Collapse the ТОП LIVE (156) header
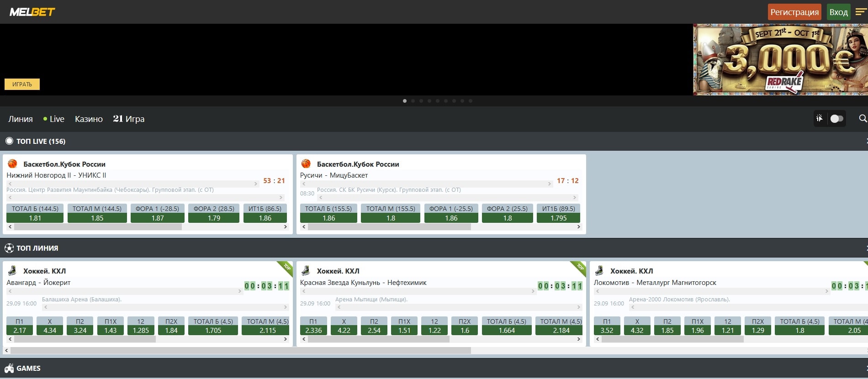 pos(434,141)
